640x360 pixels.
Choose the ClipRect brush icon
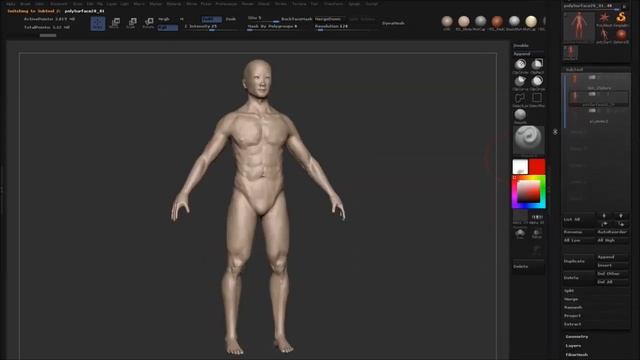click(x=537, y=65)
